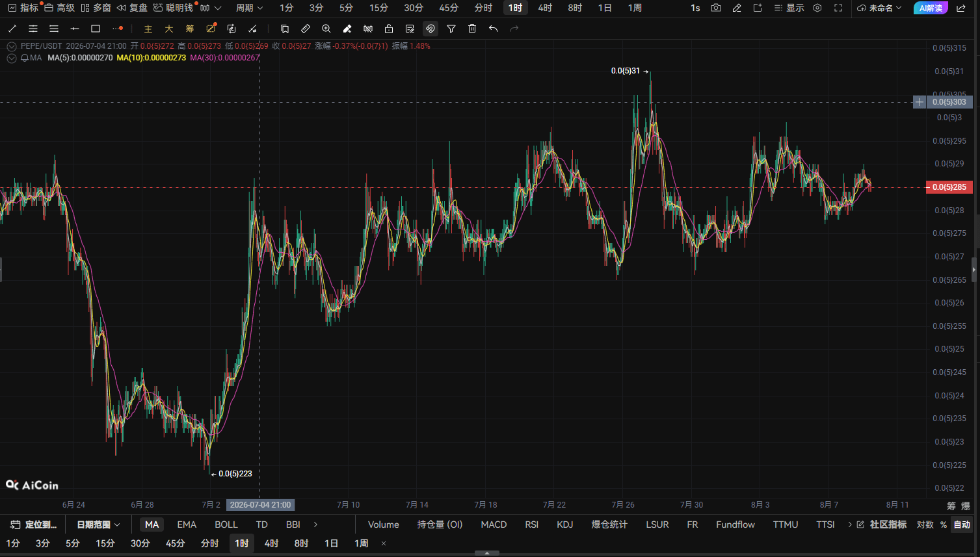Start 复盘 replay mode

click(132, 8)
